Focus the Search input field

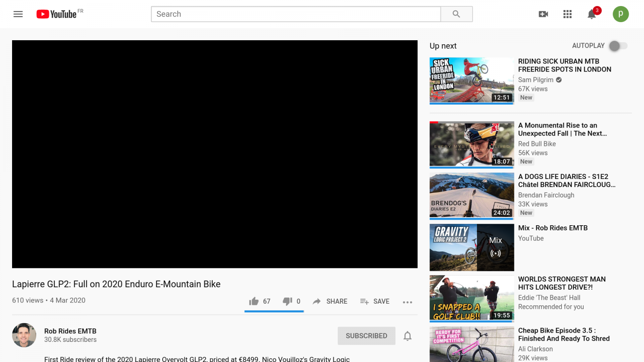coord(296,14)
